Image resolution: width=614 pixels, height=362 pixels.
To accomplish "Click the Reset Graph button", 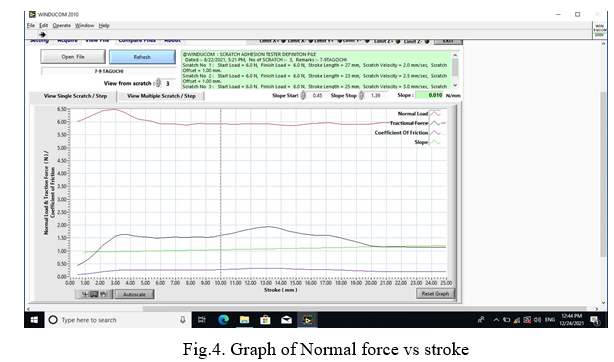I will coord(435,293).
